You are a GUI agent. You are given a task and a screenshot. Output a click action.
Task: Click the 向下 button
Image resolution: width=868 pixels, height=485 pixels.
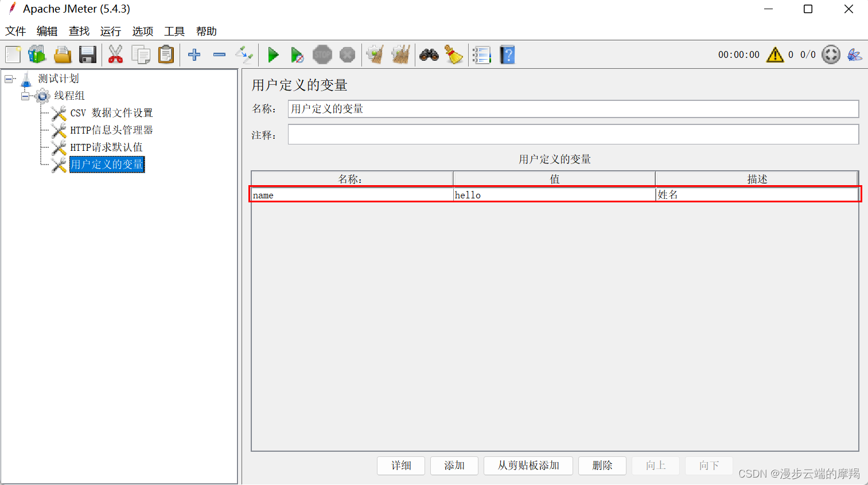pos(709,466)
